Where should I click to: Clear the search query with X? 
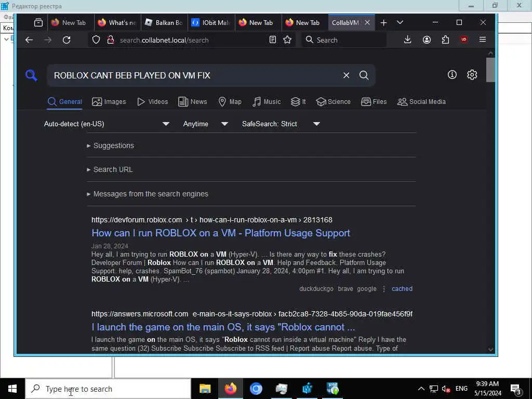point(346,75)
